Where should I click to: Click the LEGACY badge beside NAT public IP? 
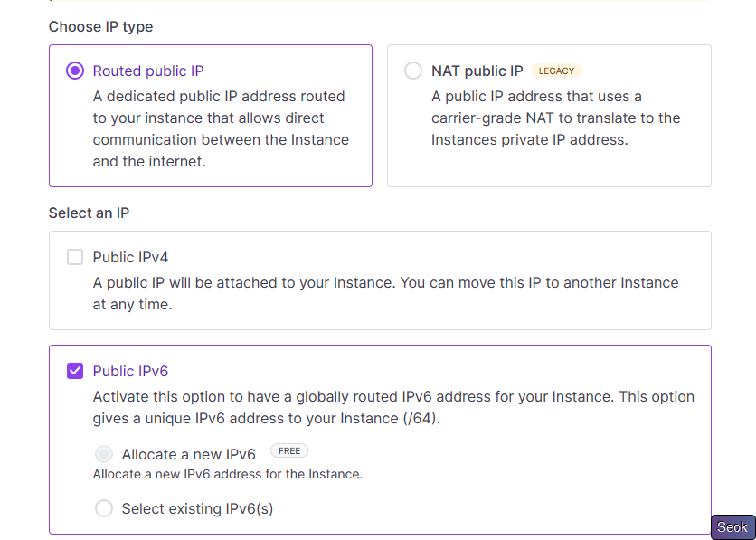[556, 71]
